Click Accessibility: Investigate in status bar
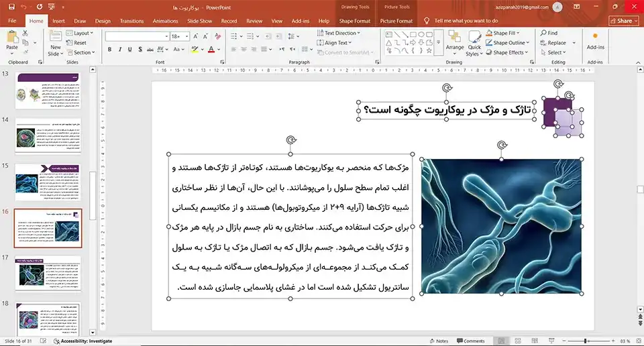Image resolution: width=644 pixels, height=346 pixels. coord(83,341)
